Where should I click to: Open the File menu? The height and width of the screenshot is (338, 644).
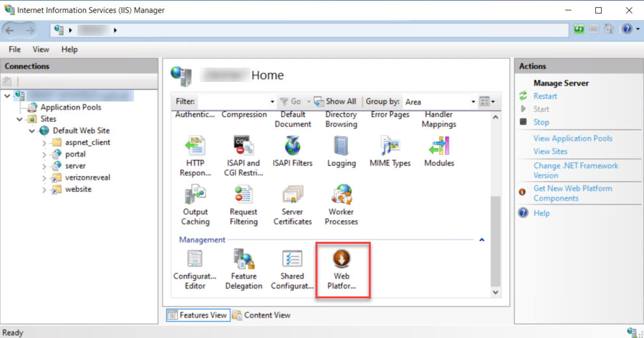pos(14,49)
